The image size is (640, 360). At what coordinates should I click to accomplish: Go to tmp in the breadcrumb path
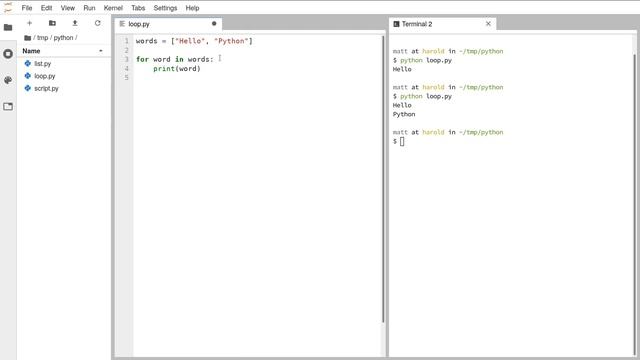tap(42, 38)
